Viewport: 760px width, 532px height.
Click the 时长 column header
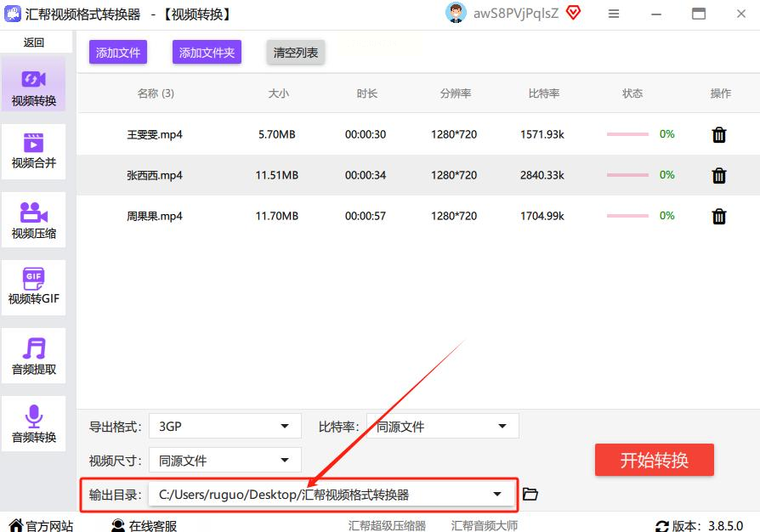[366, 93]
